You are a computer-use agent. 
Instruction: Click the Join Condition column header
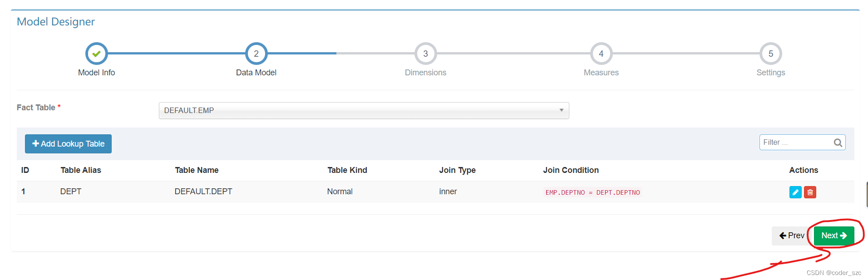pyautogui.click(x=571, y=170)
